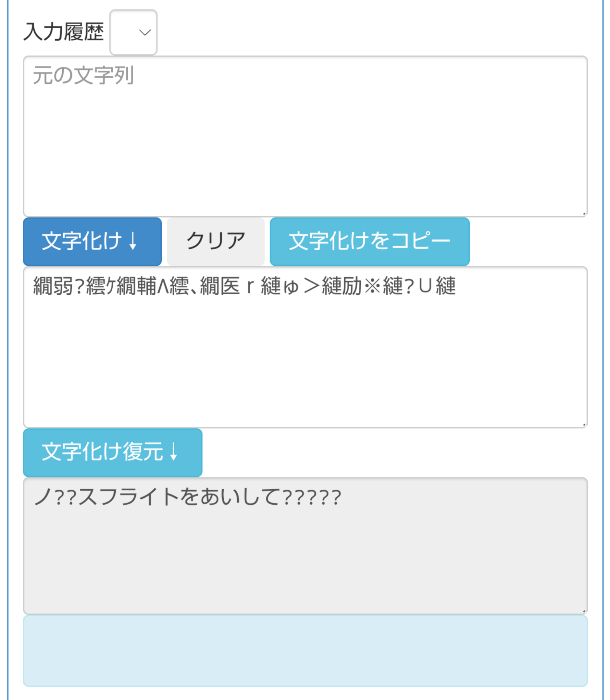Click the chevron arrow beside 入力履歴

tap(145, 33)
